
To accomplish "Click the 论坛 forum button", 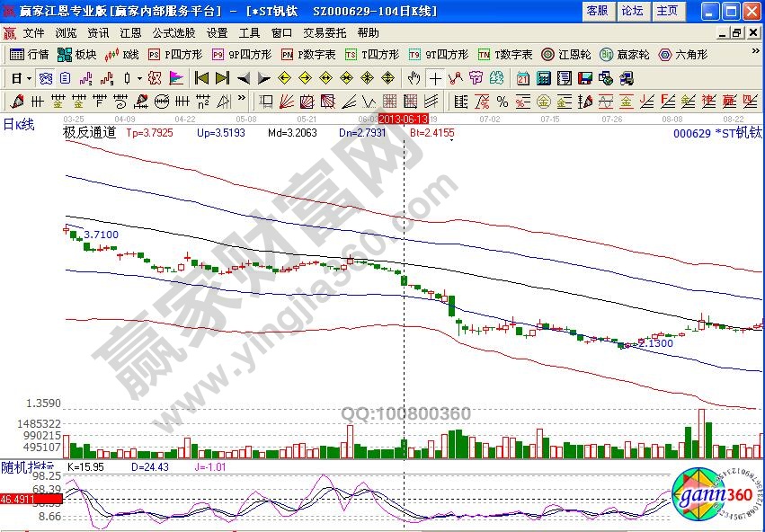I will tap(632, 11).
